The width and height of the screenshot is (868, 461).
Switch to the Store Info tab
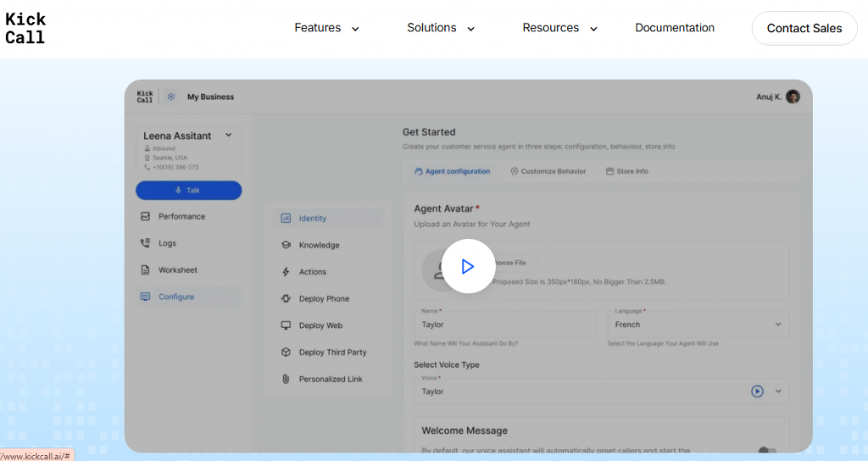coord(627,171)
